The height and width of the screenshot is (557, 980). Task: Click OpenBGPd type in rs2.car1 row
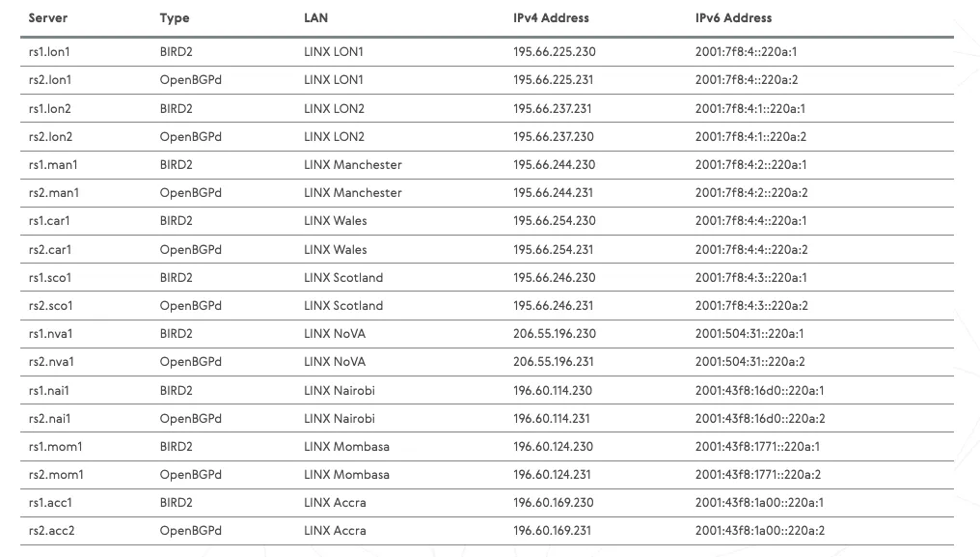click(191, 250)
